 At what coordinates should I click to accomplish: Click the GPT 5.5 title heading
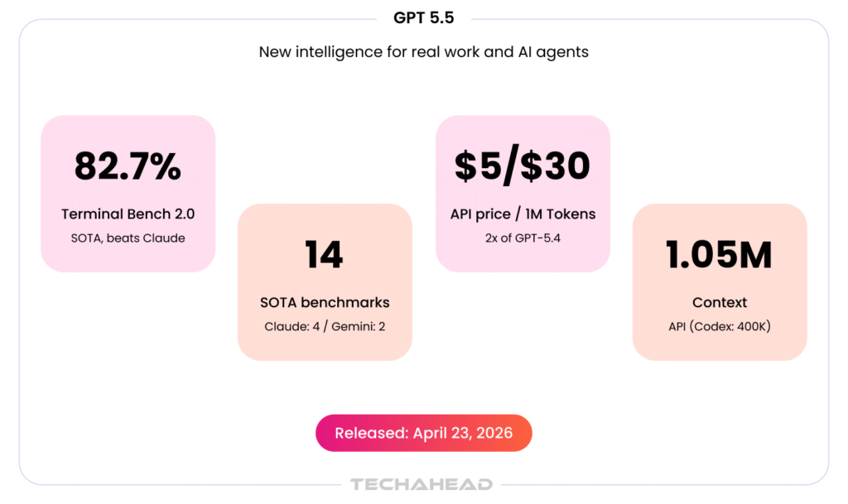(423, 18)
